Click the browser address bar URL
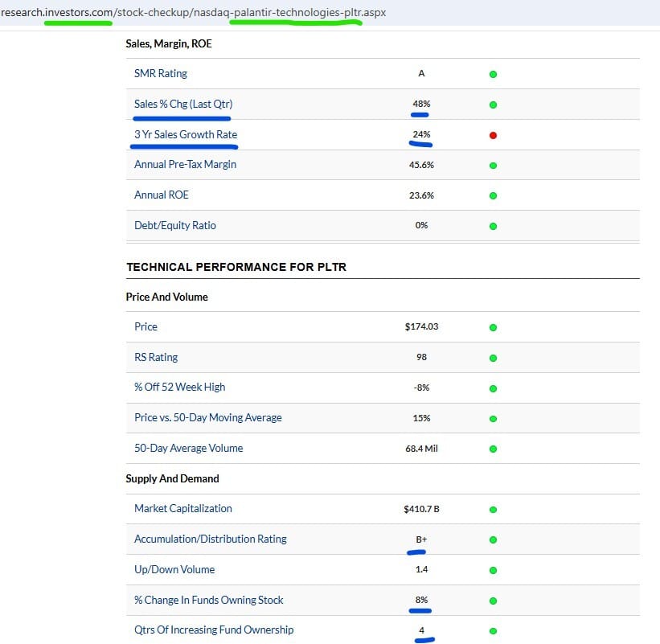660x644 pixels. 193,12
